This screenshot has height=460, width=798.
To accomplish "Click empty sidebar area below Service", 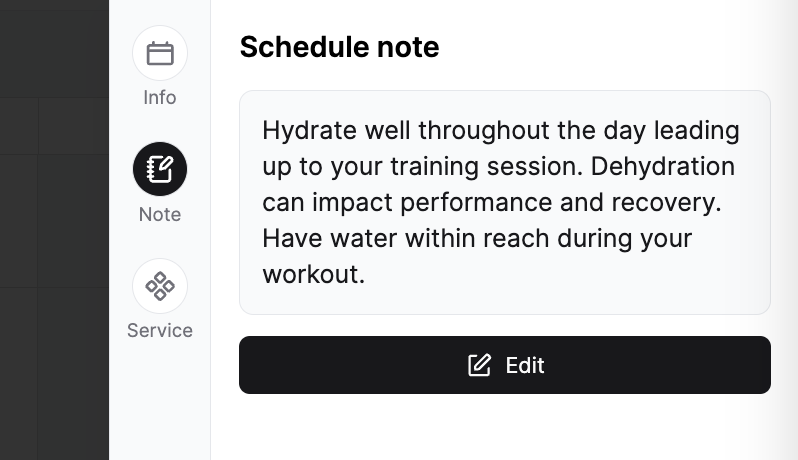I will point(160,400).
